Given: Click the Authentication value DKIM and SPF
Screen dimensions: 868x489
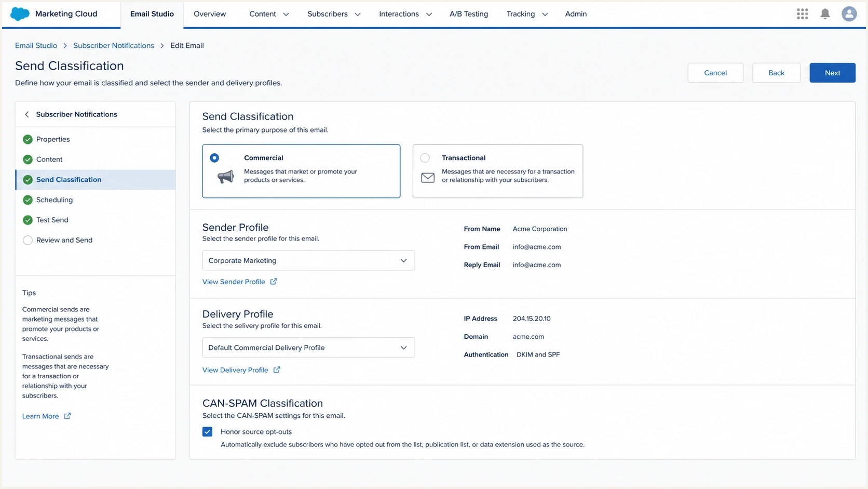Looking at the screenshot, I should (538, 355).
